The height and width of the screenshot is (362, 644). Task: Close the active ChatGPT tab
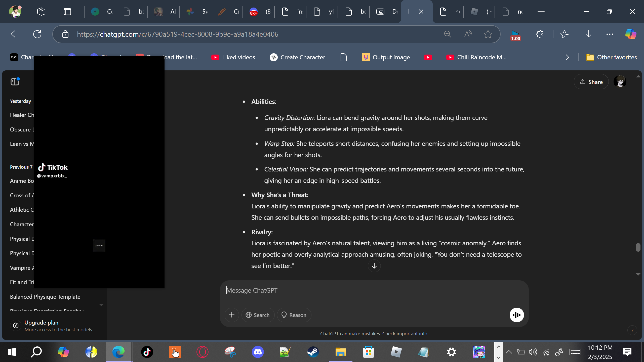pyautogui.click(x=421, y=12)
